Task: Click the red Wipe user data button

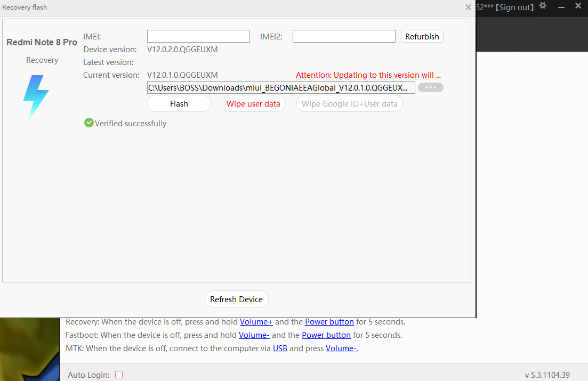Action: (253, 104)
